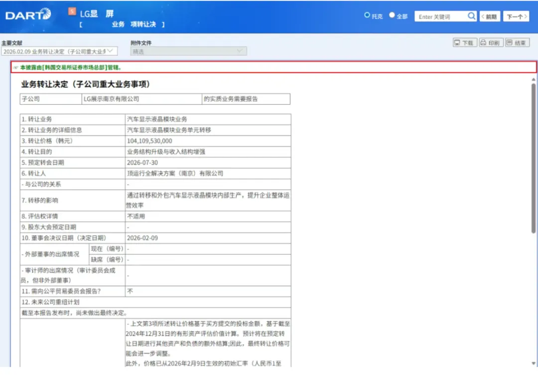The image size is (538, 392).
Task: Click the row label 7. 转移的影响
Action: (40, 200)
